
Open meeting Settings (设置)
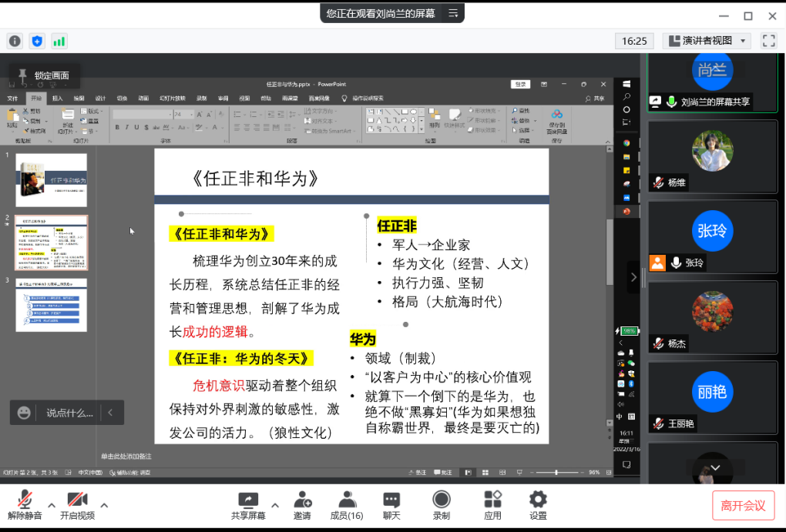(x=538, y=505)
